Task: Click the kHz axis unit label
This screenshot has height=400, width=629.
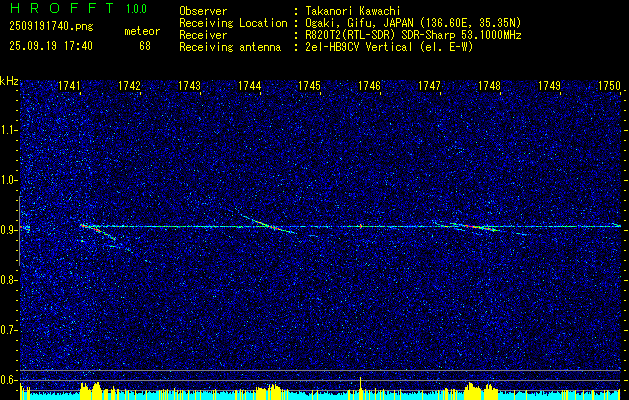Action: click(x=9, y=81)
